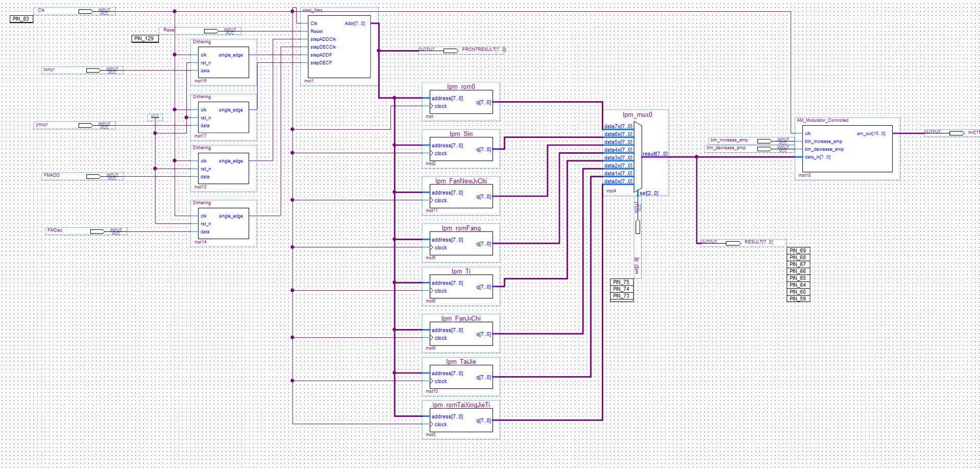Select the Dithering block inst13
Viewport: 980px width, 468px height.
(224, 168)
